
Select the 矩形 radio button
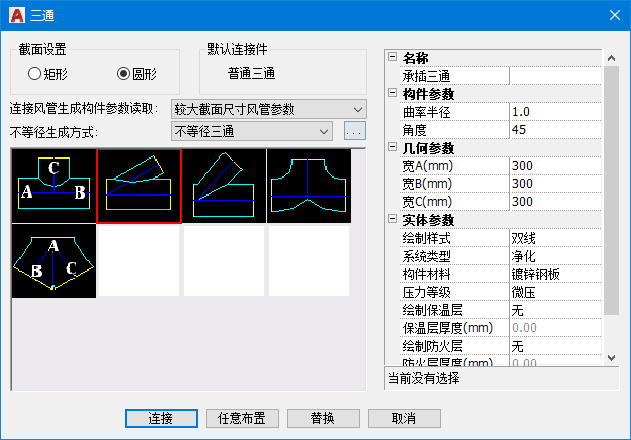[x=35, y=73]
